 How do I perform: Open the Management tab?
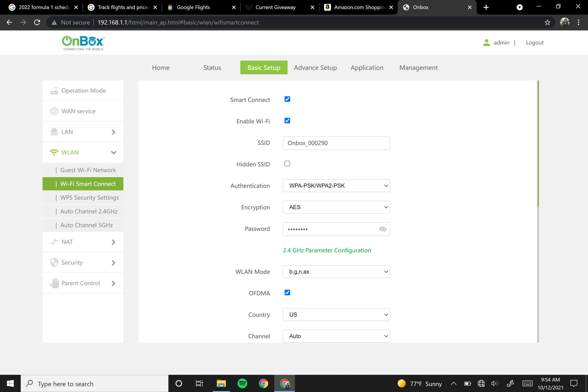click(418, 67)
